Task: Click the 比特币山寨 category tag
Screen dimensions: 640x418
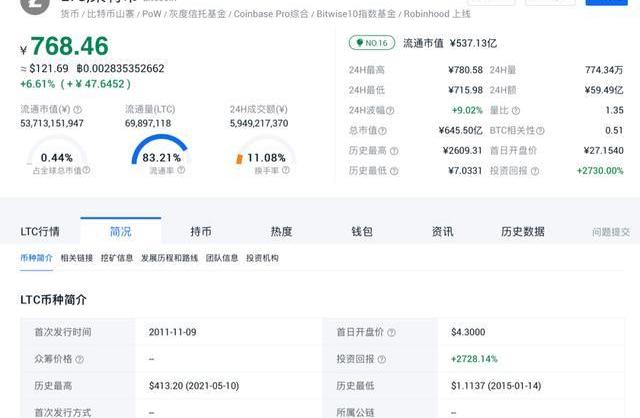Action: (111, 14)
